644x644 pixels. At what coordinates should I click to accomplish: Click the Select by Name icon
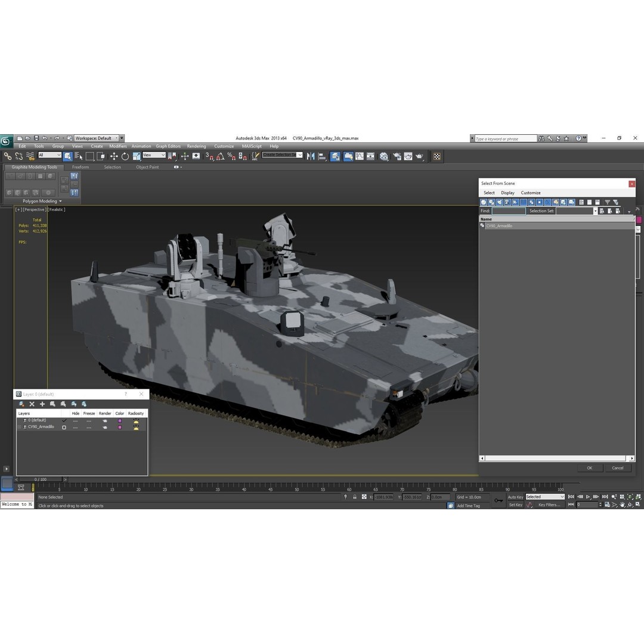click(79, 156)
